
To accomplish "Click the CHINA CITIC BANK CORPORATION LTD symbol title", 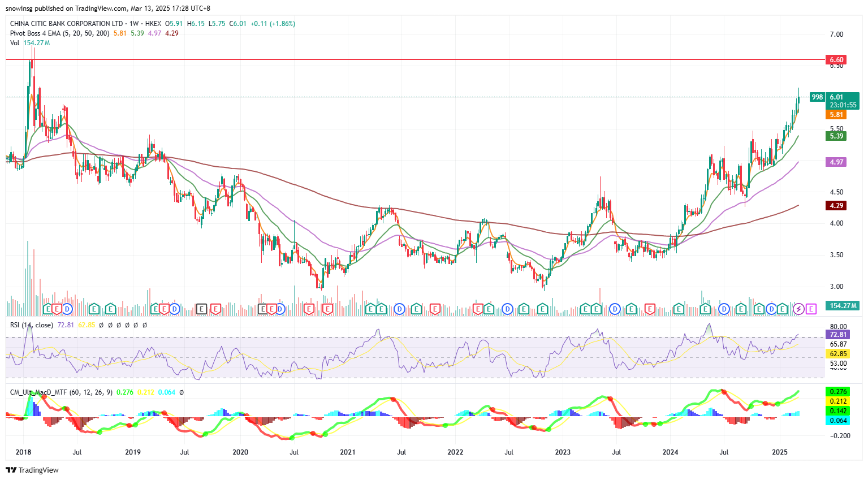I will pos(66,24).
